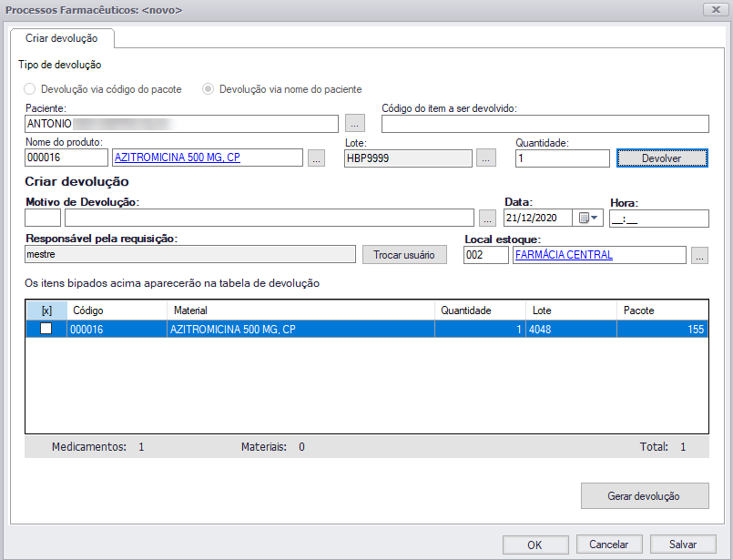The image size is (733, 560).
Task: Click the Data field 21/12/2020
Action: pos(538,218)
